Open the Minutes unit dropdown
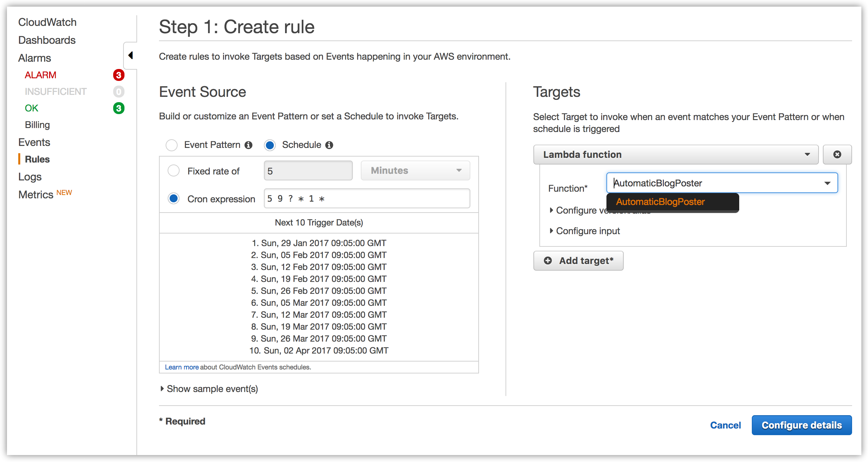Viewport: 868px width, 462px height. point(415,171)
